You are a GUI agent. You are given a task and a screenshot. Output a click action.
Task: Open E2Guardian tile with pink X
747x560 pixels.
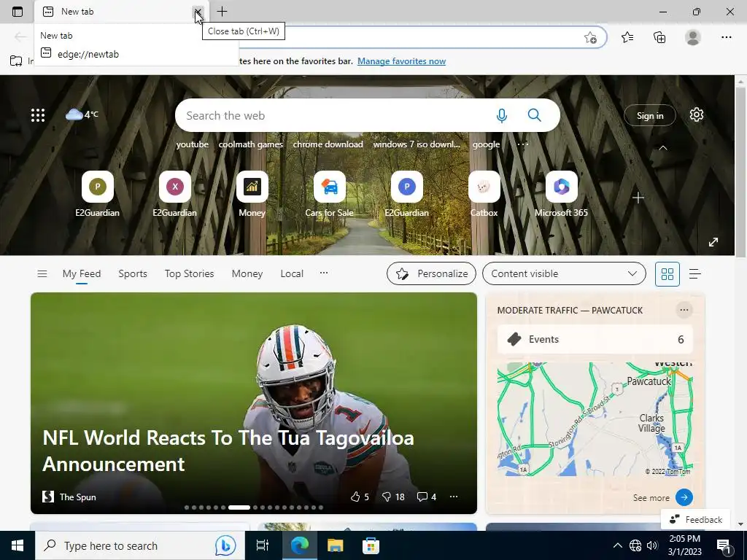click(x=175, y=194)
